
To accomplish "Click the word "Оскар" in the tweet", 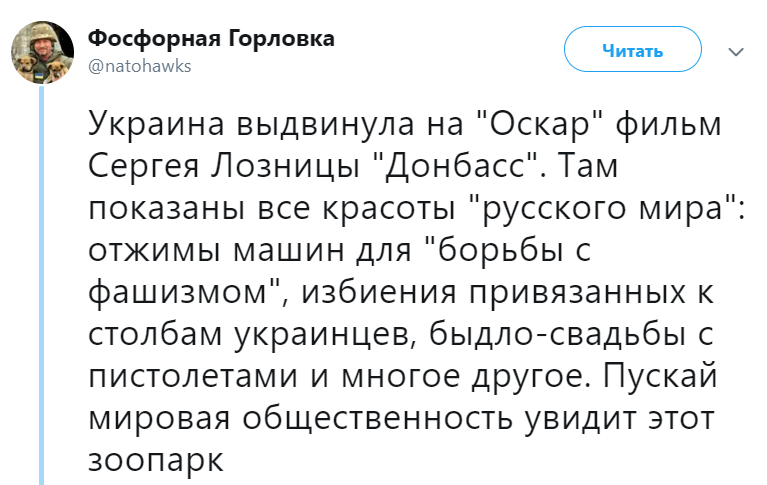I will coord(540,123).
